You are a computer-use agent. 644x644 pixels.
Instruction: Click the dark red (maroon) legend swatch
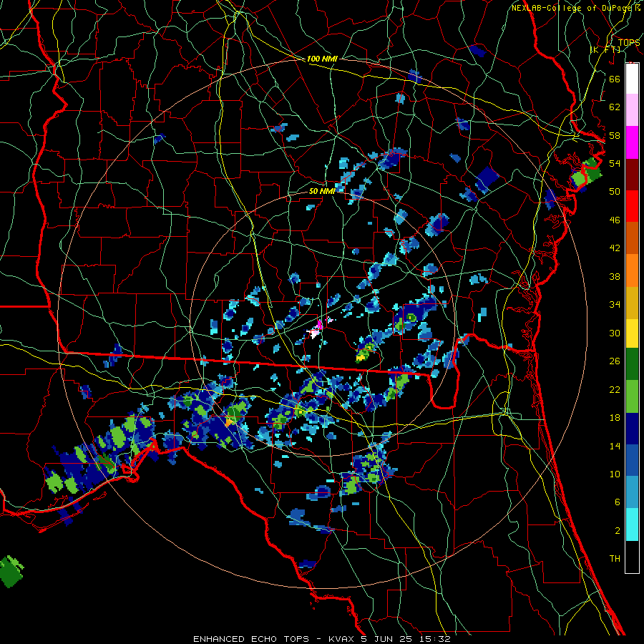point(632,174)
